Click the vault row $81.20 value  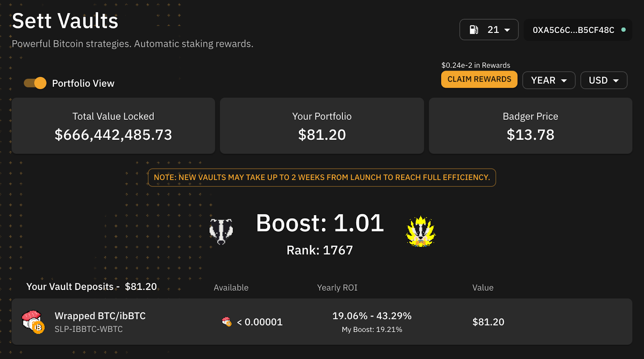(x=488, y=322)
